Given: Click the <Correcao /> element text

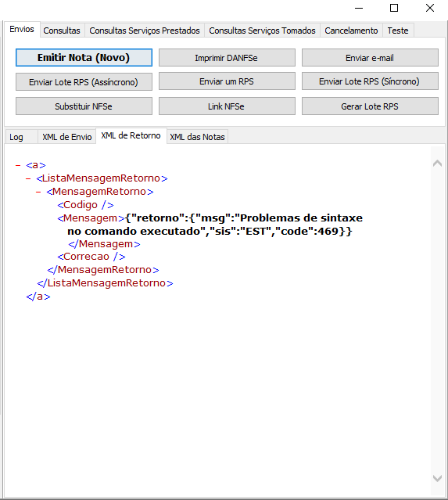Looking at the screenshot, I should [91, 257].
